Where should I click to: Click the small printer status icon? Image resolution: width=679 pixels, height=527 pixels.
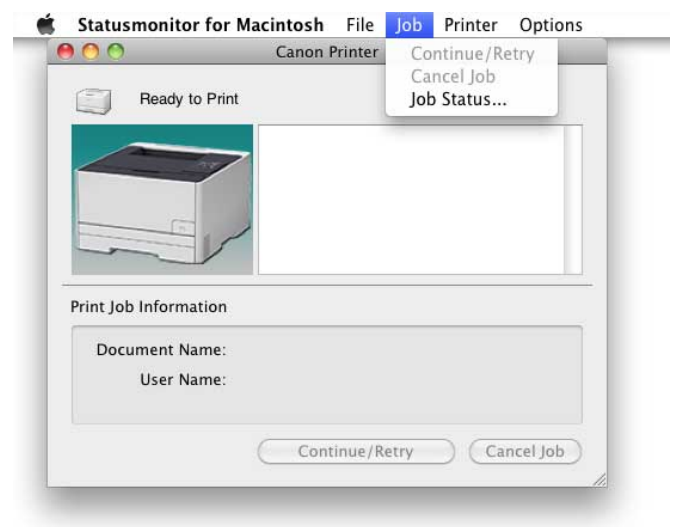[x=94, y=101]
